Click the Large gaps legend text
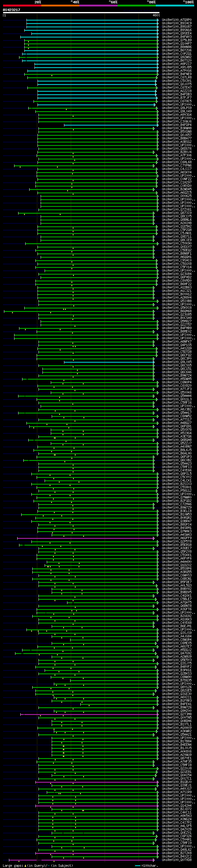 pyautogui.click(x=38, y=865)
